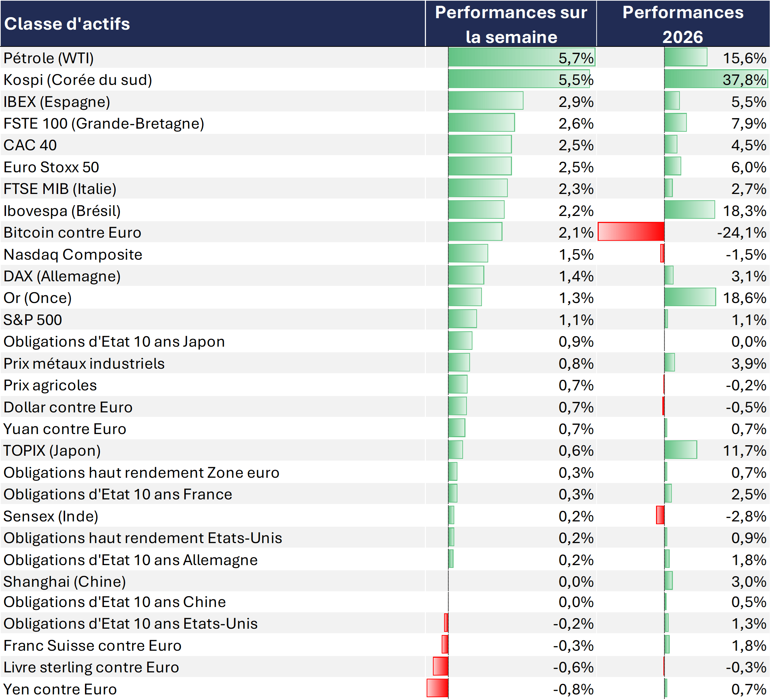Image resolution: width=770 pixels, height=700 pixels.
Task: Select the Pétrole (WTI) row label
Action: coord(49,58)
